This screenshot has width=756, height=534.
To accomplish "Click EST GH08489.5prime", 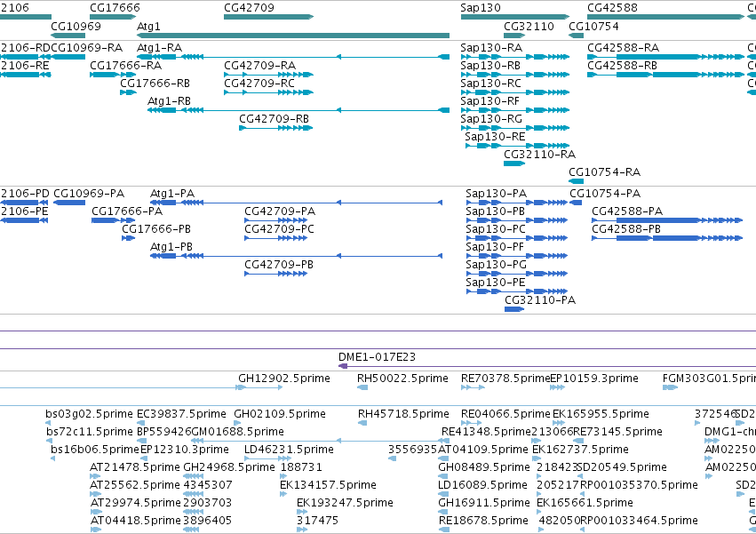I will (443, 476).
